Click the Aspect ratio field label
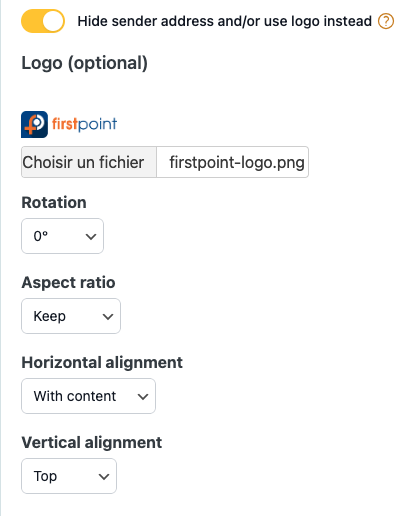419x516 pixels. coord(68,283)
